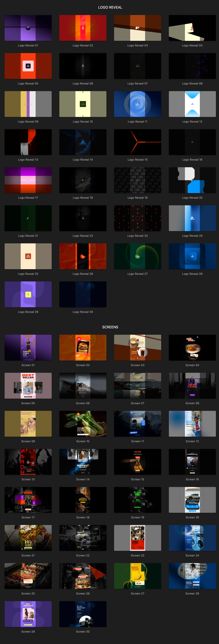The width and height of the screenshot is (219, 644).
Task: Pick the Logo Reveal 13 thumbnail
Action: pos(28,142)
